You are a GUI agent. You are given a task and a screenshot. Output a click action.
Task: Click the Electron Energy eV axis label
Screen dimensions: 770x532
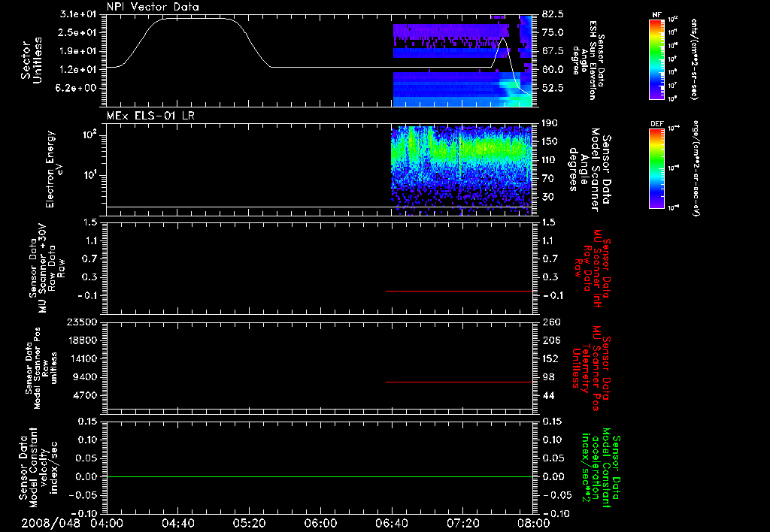point(55,169)
